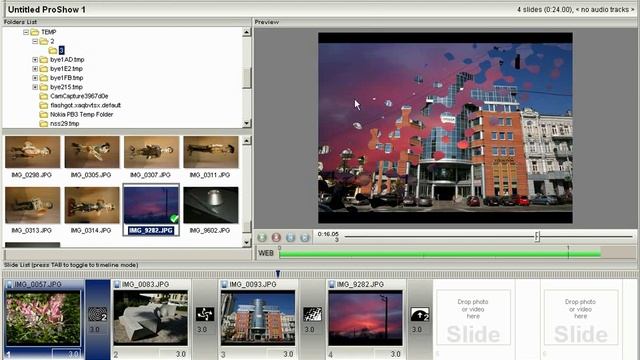Click the Nokia PB3 Temp Folder icon
This screenshot has height=360, width=640.
pyautogui.click(x=44, y=114)
